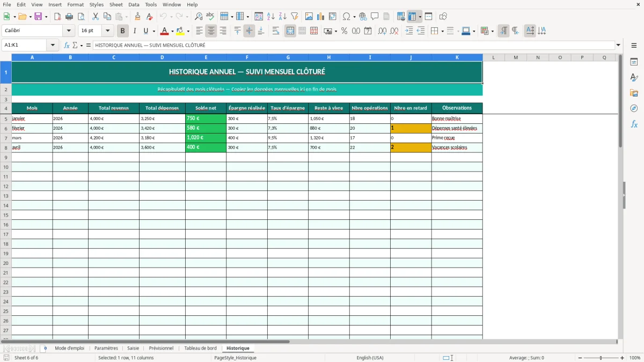Open the Format menu
Image resolution: width=644 pixels, height=362 pixels.
point(76,4)
